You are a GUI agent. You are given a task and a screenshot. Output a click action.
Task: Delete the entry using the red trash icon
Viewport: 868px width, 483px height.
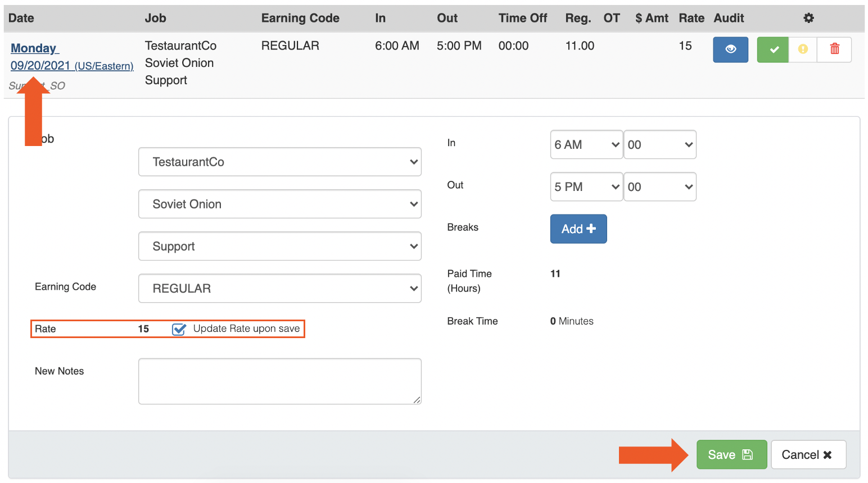(834, 49)
